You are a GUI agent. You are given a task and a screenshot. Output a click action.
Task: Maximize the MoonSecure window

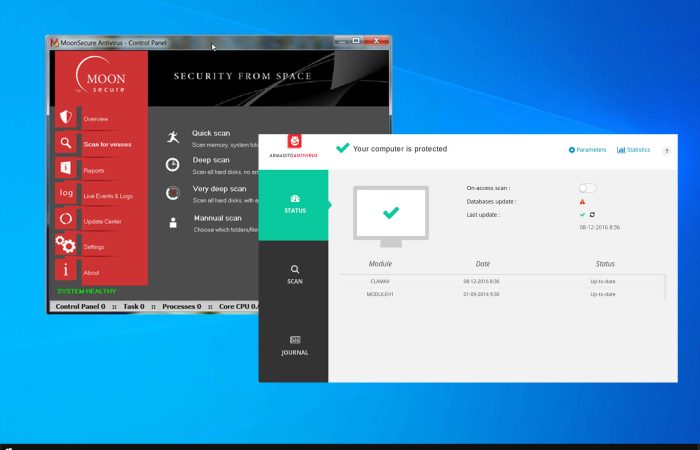click(x=356, y=41)
